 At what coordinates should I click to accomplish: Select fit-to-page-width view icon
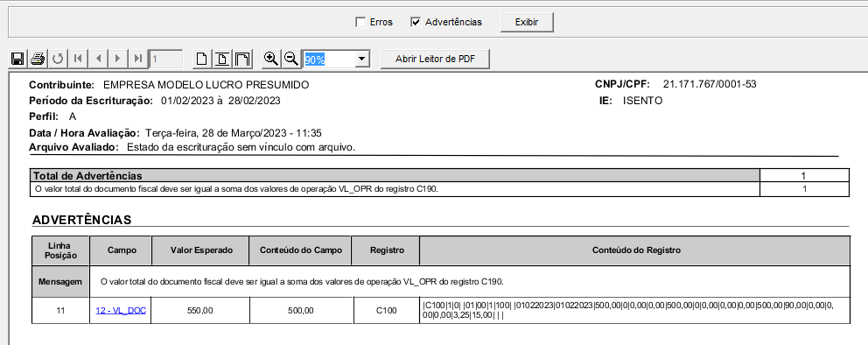coord(222,58)
